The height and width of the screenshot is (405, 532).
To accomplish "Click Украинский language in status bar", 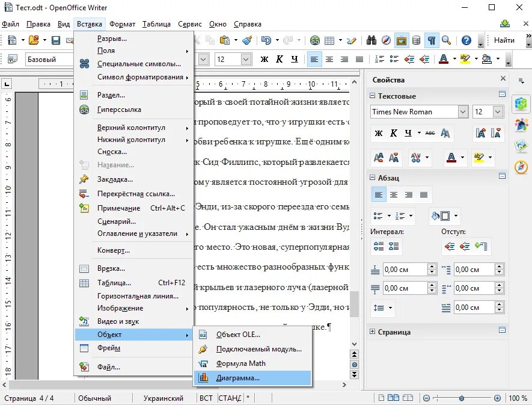I will click(163, 398).
